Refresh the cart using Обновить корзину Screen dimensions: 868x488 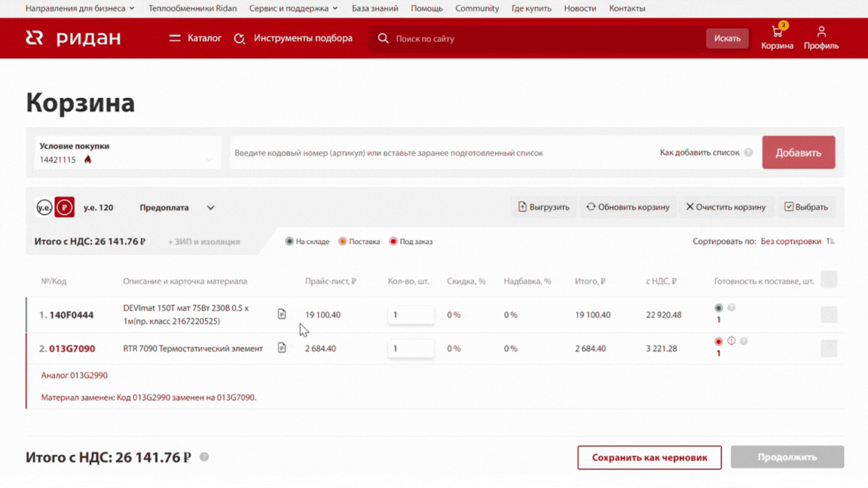pyautogui.click(x=627, y=206)
